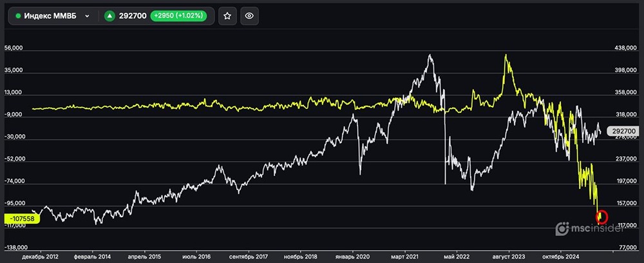The height and width of the screenshot is (263, 644).
Task: Click the 77,000 right-axis value
Action: point(627,248)
